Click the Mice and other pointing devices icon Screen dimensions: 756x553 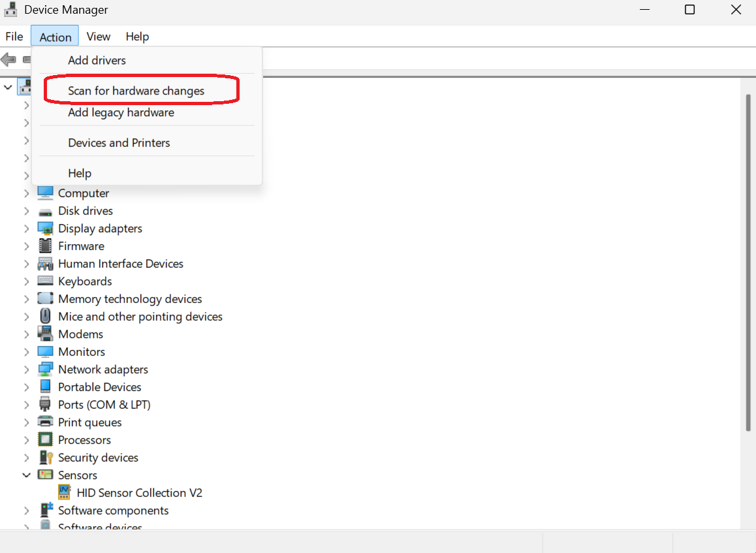coord(45,317)
